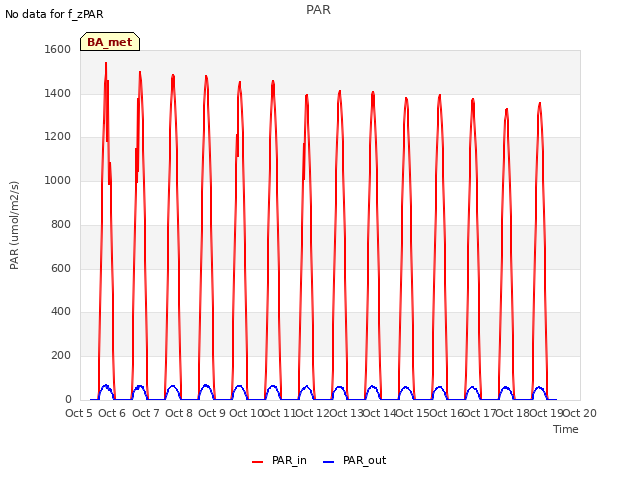Click the Oct 5 x-axis tick label
Viewport: 640px width, 480px height.
coord(79,413)
